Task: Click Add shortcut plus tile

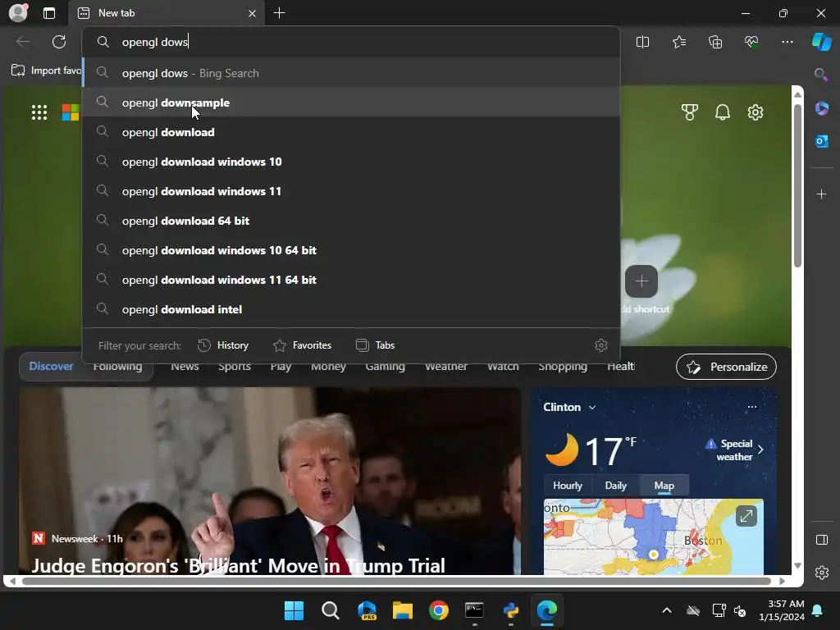Action: [x=641, y=281]
